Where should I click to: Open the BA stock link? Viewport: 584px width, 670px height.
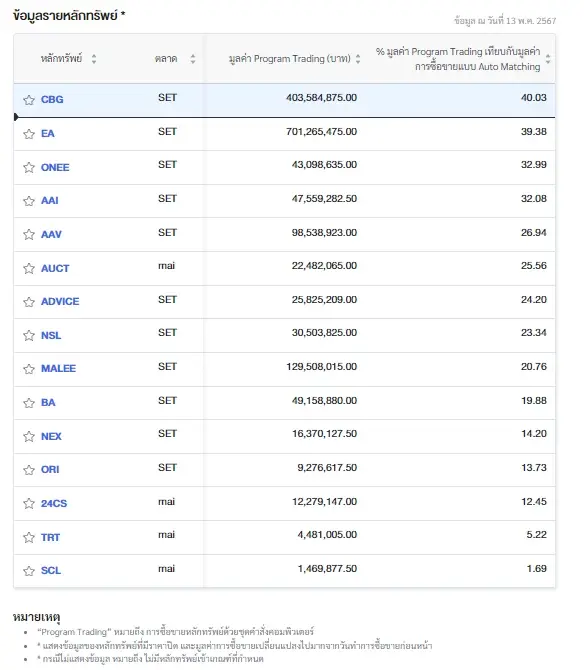point(48,403)
